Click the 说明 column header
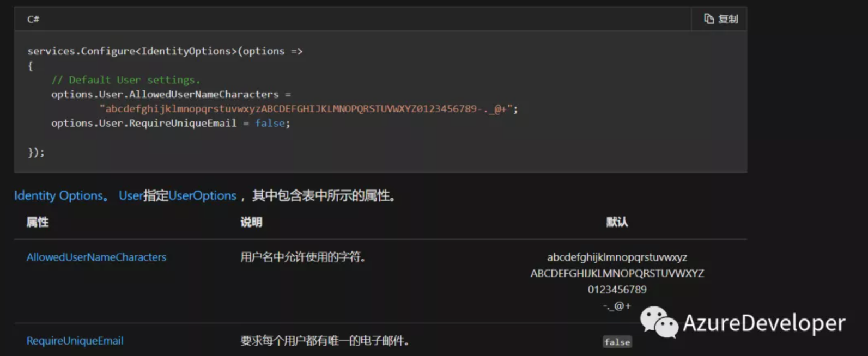The image size is (868, 356). [251, 222]
